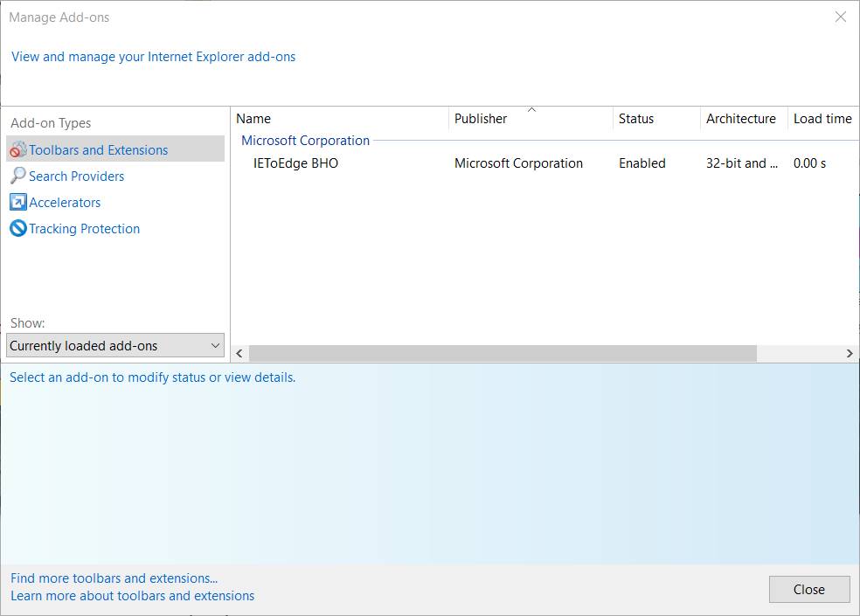
Task: Collapse the Microsoft Corporation group header
Action: [306, 141]
